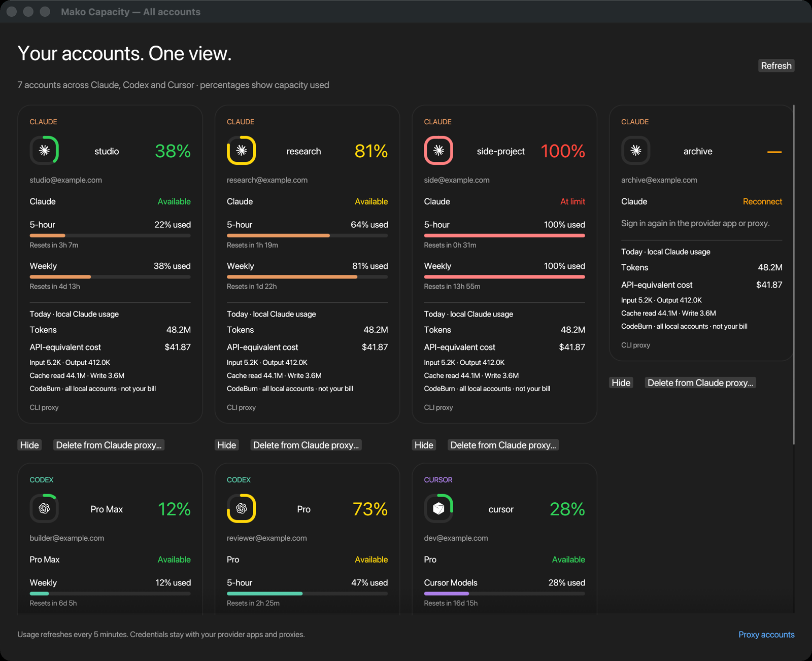This screenshot has width=812, height=661.
Task: Click the Cursor Models usage bar
Action: [504, 594]
